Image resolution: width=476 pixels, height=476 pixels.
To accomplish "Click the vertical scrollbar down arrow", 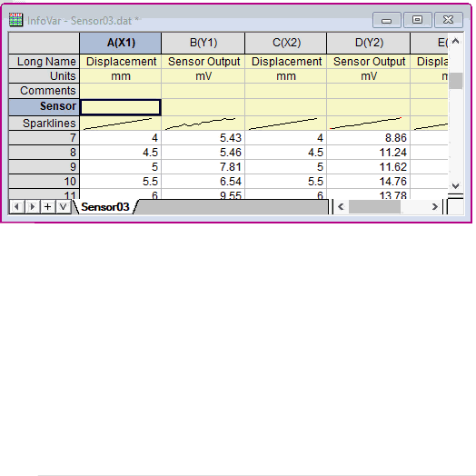I will (x=455, y=185).
